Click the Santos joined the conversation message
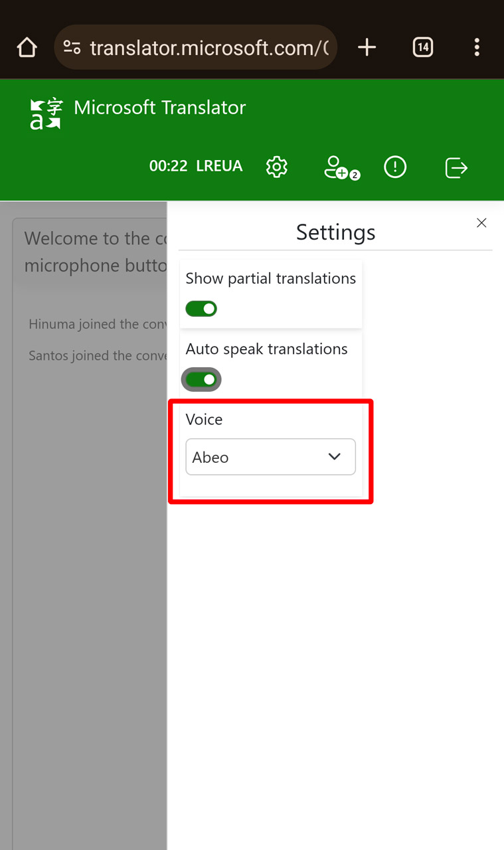 click(98, 355)
